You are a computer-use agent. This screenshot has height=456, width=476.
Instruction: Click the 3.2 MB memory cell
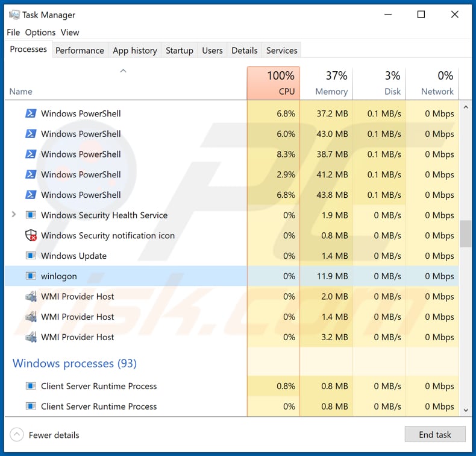pyautogui.click(x=327, y=337)
